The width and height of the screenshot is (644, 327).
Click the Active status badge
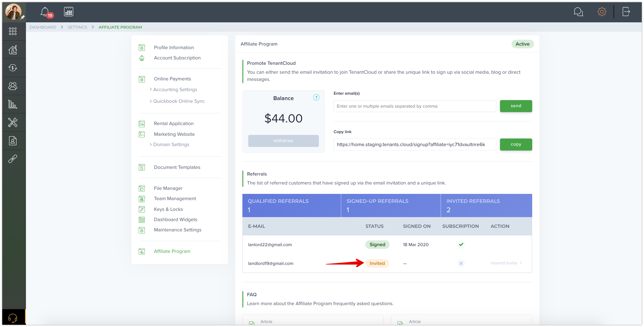click(522, 44)
